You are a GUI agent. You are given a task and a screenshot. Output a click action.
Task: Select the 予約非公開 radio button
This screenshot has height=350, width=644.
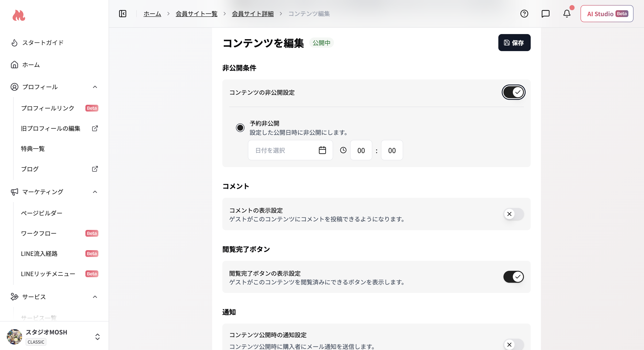(x=240, y=128)
